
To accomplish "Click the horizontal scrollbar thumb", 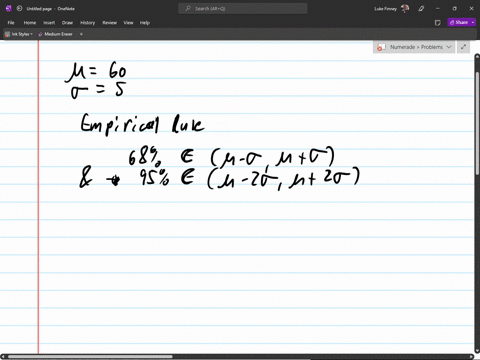I will point(90,357).
